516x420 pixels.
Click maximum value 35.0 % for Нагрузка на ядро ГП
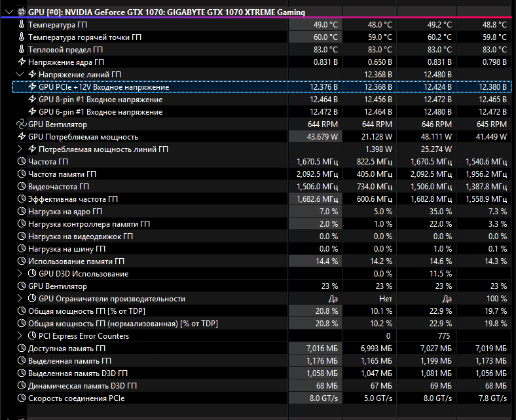440,212
